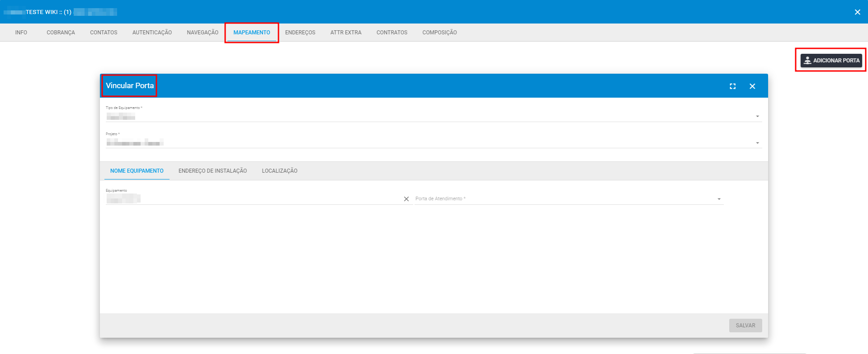Open the LOCALIZAÇÃO sub-tab
Image resolution: width=868 pixels, height=354 pixels.
coord(279,171)
